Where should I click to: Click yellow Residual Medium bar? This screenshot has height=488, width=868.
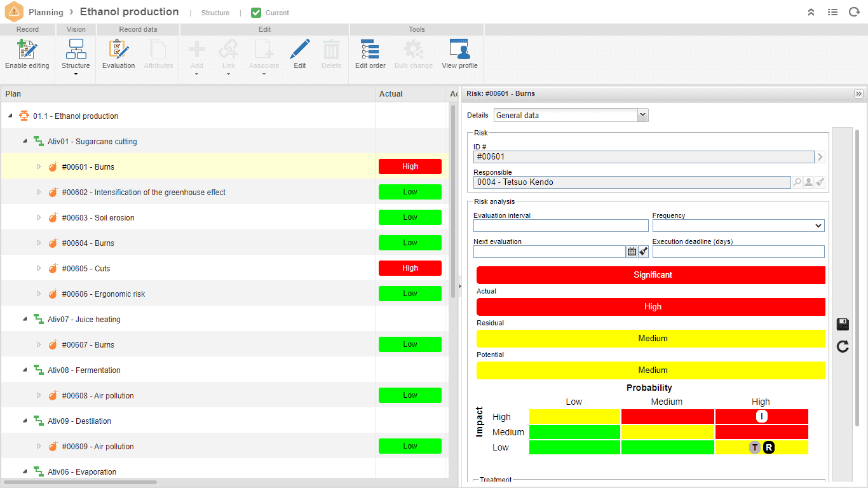(651, 339)
